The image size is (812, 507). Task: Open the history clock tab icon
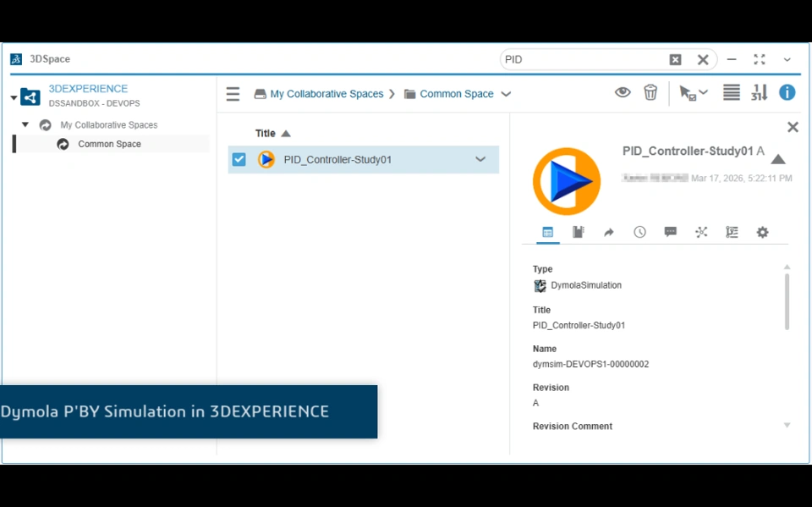(x=639, y=232)
